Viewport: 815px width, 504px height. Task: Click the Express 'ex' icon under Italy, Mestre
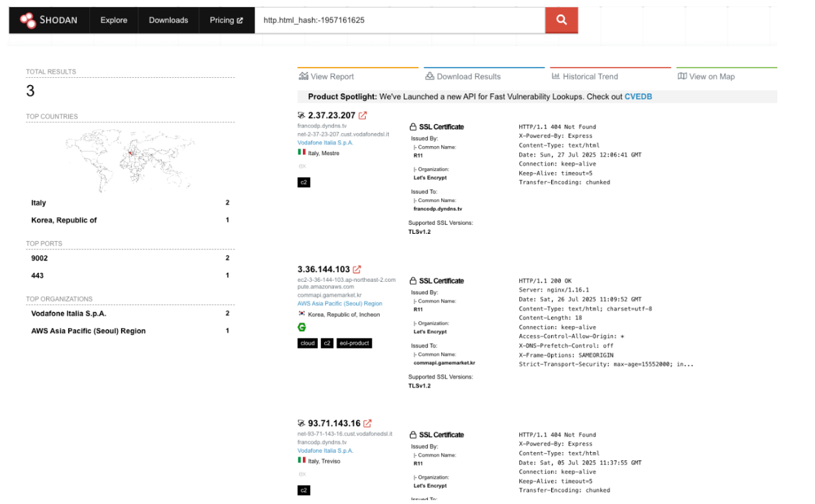click(302, 166)
